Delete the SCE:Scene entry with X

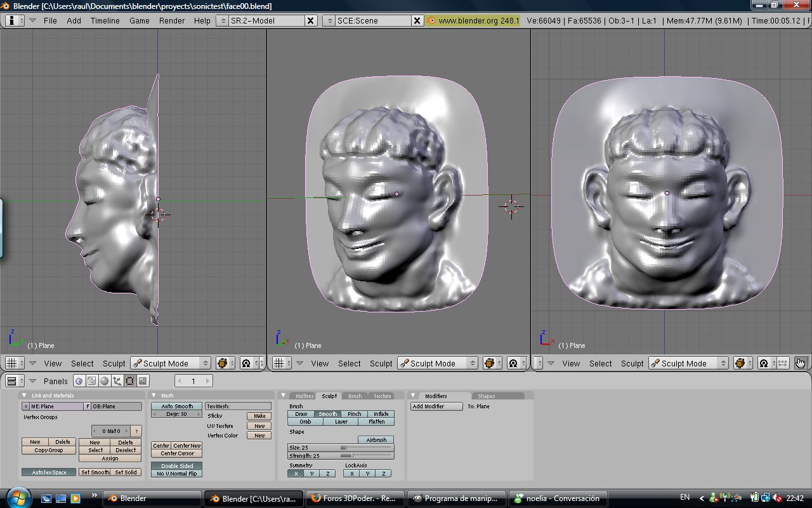click(417, 20)
